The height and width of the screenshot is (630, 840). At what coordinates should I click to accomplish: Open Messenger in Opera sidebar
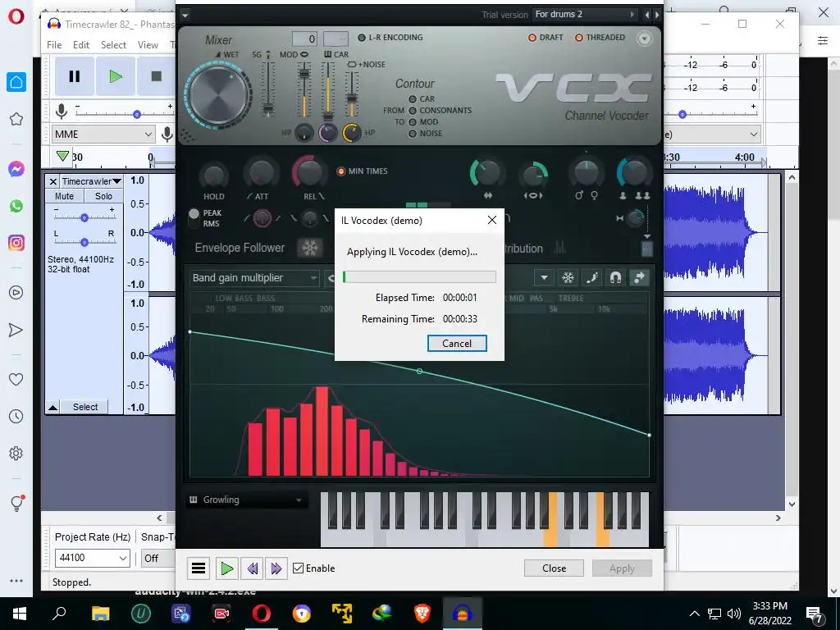point(16,169)
